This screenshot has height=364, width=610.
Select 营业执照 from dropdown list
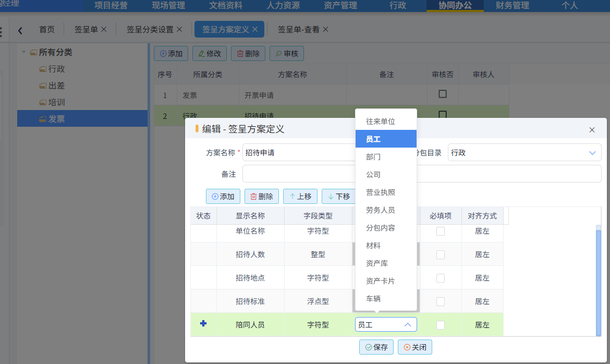pyautogui.click(x=386, y=192)
